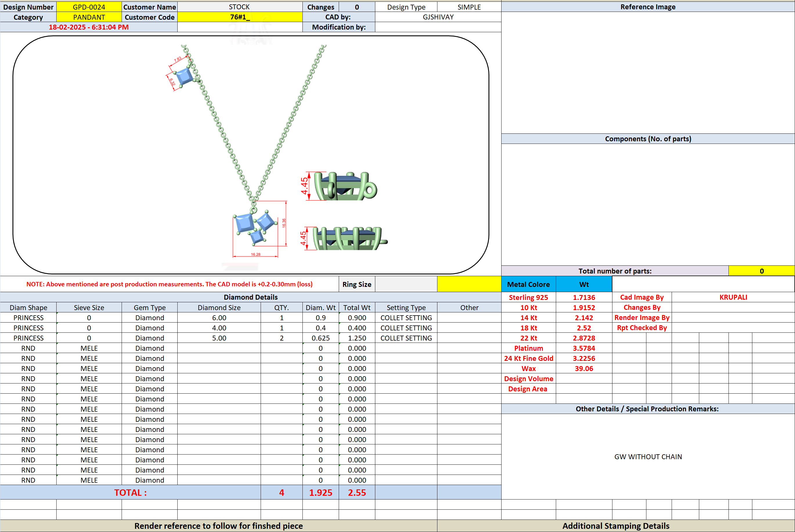
Task: Click the Cad Image By name KRUPALI
Action: tap(733, 297)
